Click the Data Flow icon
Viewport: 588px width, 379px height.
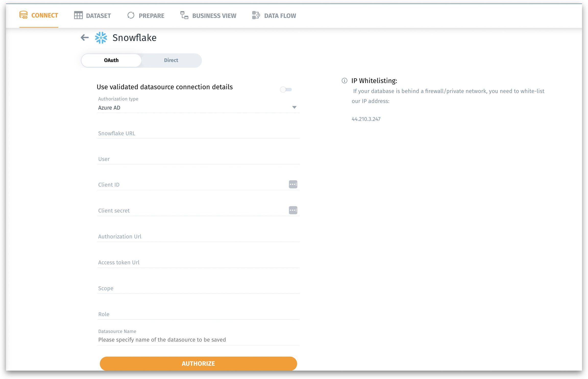(256, 16)
